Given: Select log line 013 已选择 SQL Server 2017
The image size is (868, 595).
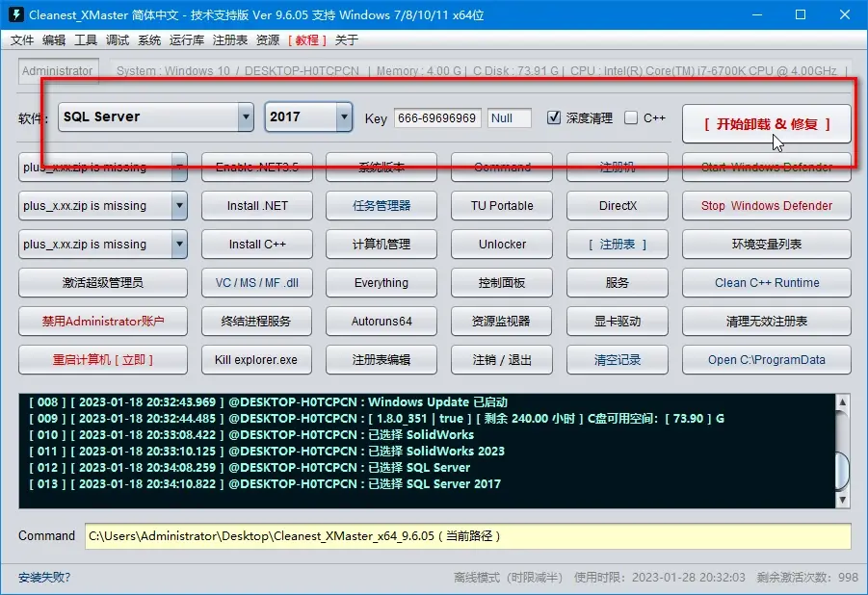Looking at the screenshot, I should point(265,483).
